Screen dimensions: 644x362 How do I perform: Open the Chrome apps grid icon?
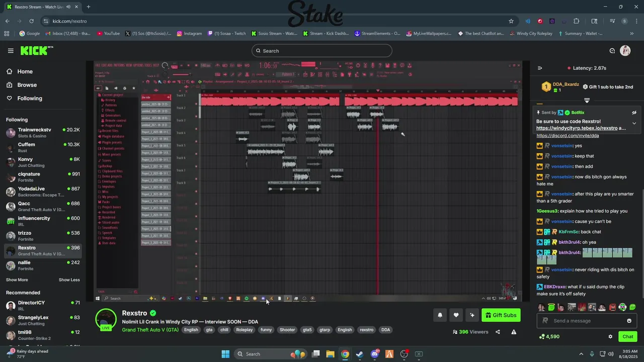coord(7,34)
